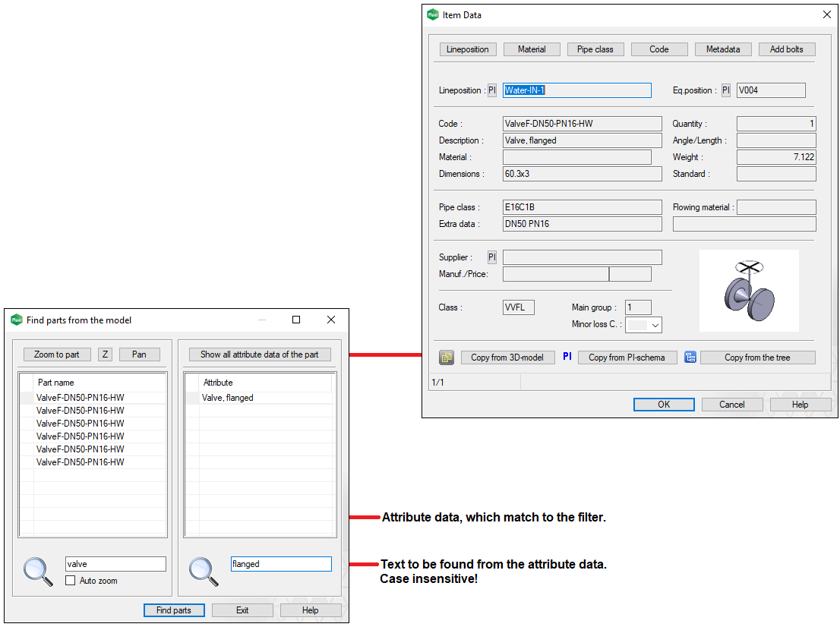Click the PI button next to Eq.position

coord(726,90)
